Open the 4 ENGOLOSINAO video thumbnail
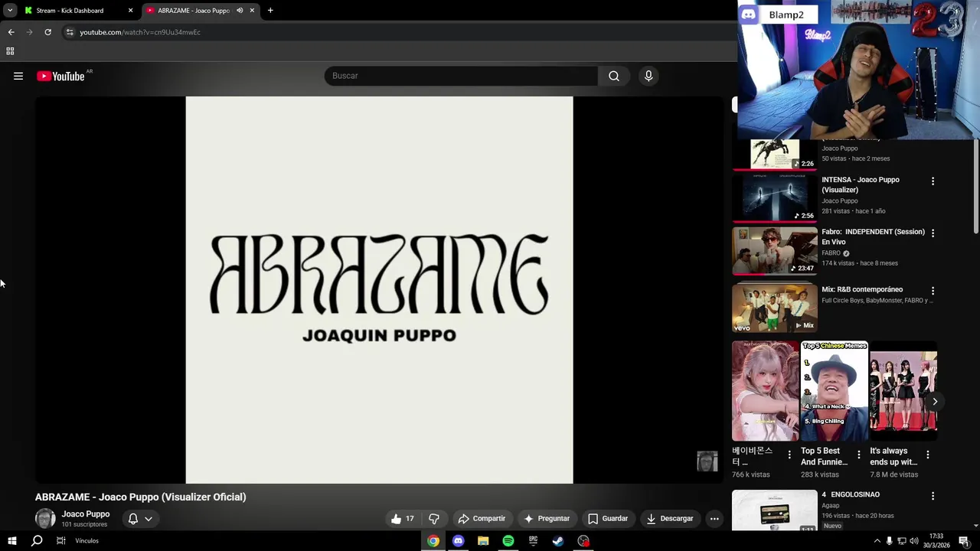This screenshot has height=551, width=980. 775,511
